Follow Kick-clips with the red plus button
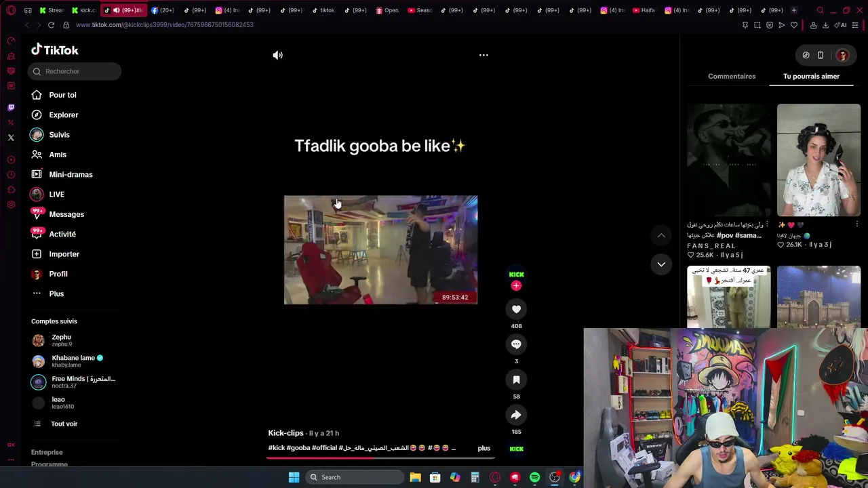Image resolution: width=868 pixels, height=488 pixels. (516, 286)
